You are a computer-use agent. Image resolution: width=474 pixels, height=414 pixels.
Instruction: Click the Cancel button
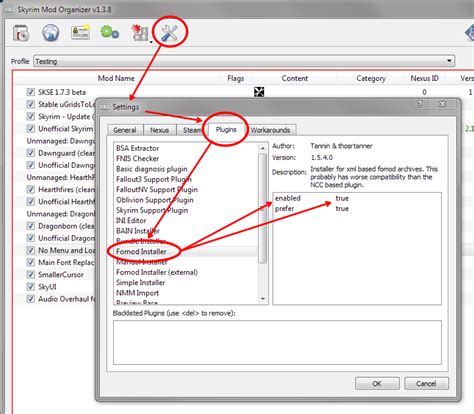click(x=426, y=384)
